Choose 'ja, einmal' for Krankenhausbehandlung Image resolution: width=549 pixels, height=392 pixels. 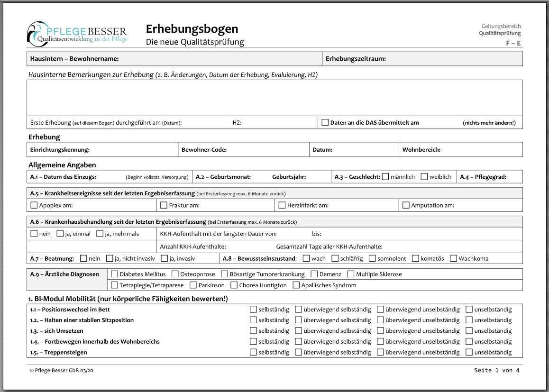coord(60,234)
